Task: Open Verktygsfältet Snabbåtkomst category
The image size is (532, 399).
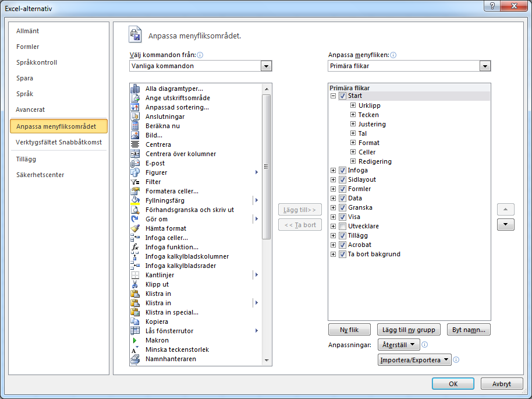Action: (58, 142)
